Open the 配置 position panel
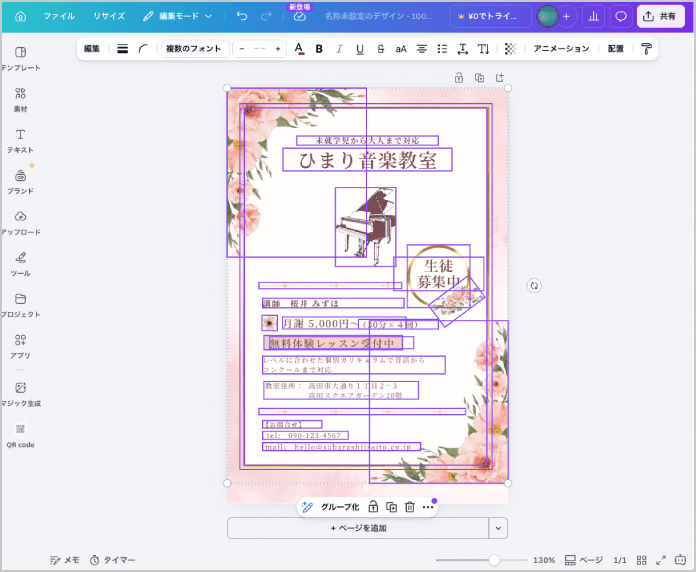 [x=616, y=49]
